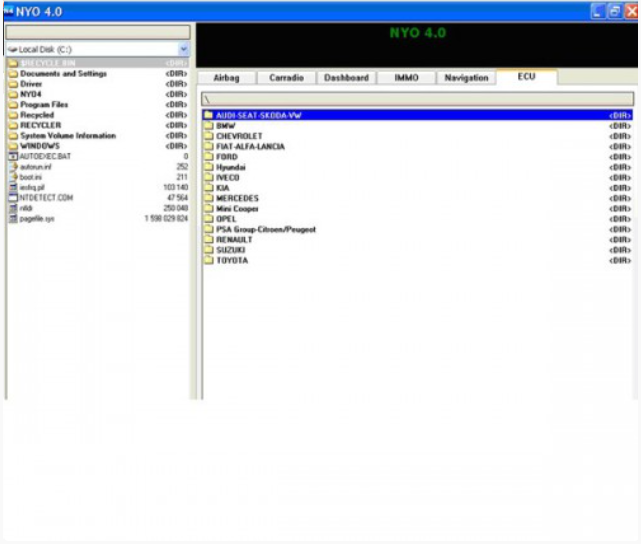
Task: Select the FIAT-ALFA-LANCIA directory name
Action: point(250,146)
